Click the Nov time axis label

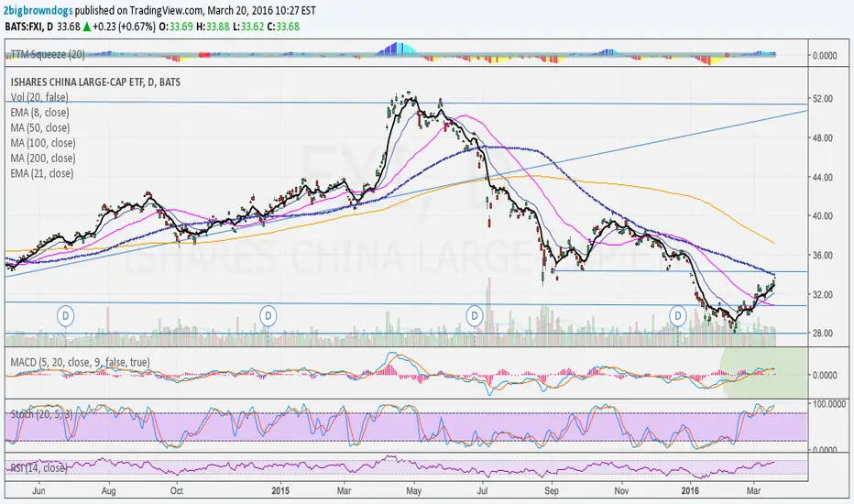[621, 491]
